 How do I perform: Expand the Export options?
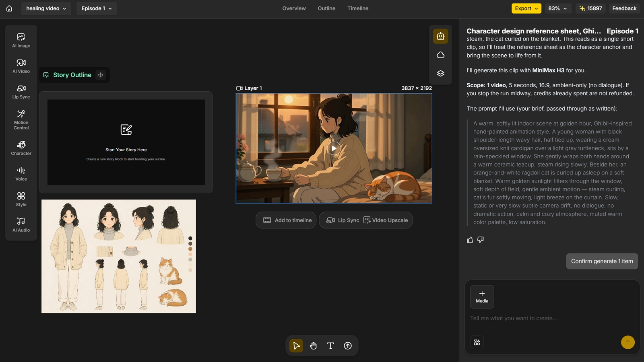point(526,8)
